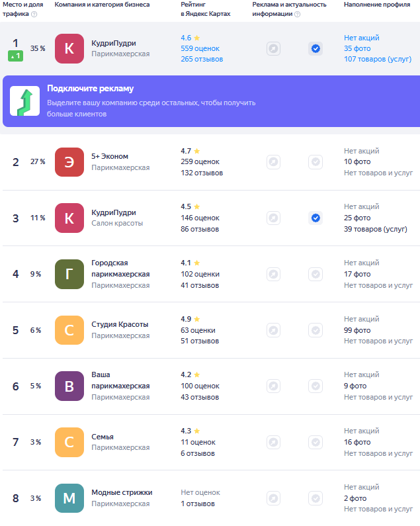Select the verification checkmark for Ваша парикмахерская
This screenshot has width=420, height=526.
(315, 386)
